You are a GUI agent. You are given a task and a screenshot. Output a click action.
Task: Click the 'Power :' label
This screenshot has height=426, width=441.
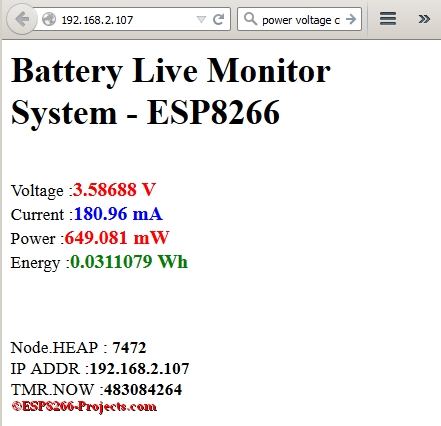37,239
